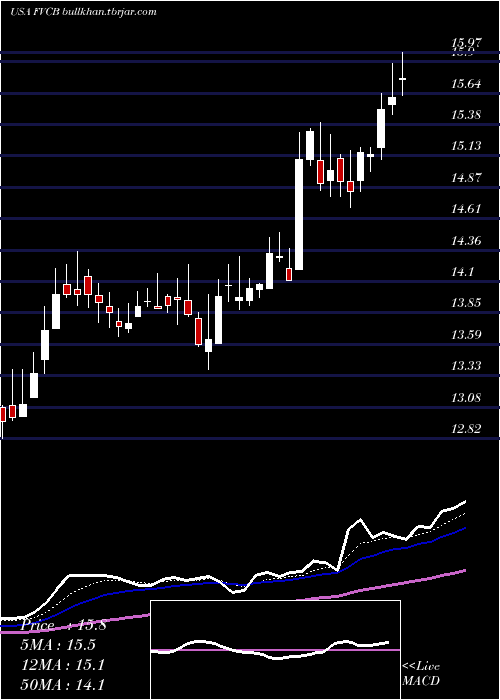Image resolution: width=500 pixels, height=700 pixels.
Task: Click the 14.1 price axis label
Action: click(x=463, y=272)
